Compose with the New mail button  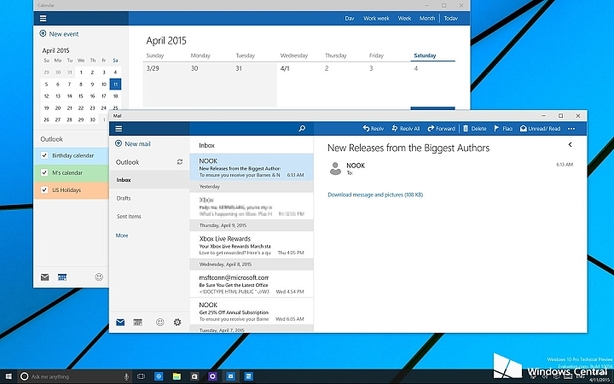(x=133, y=144)
